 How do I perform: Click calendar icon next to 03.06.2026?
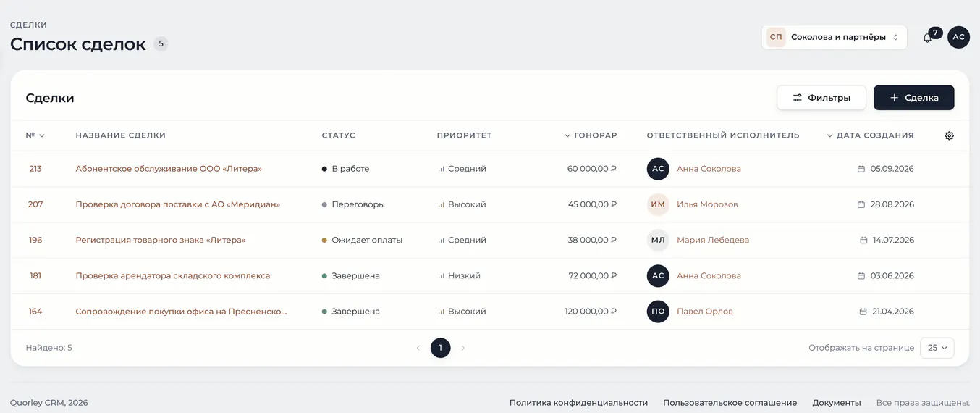(861, 275)
